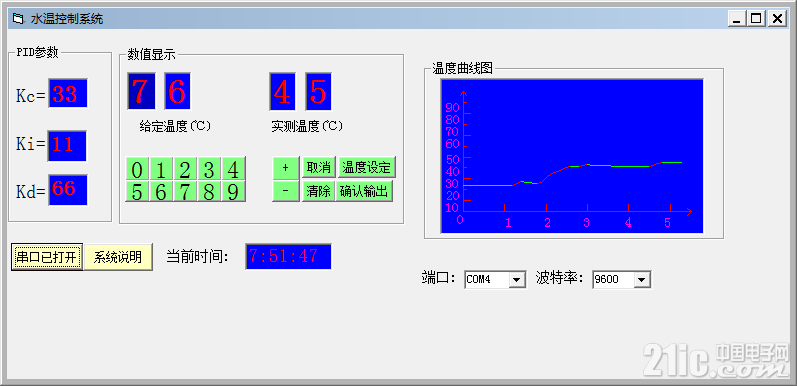This screenshot has height=386, width=797.
Task: Click the set temperature tens digit 7
Action: (x=141, y=91)
